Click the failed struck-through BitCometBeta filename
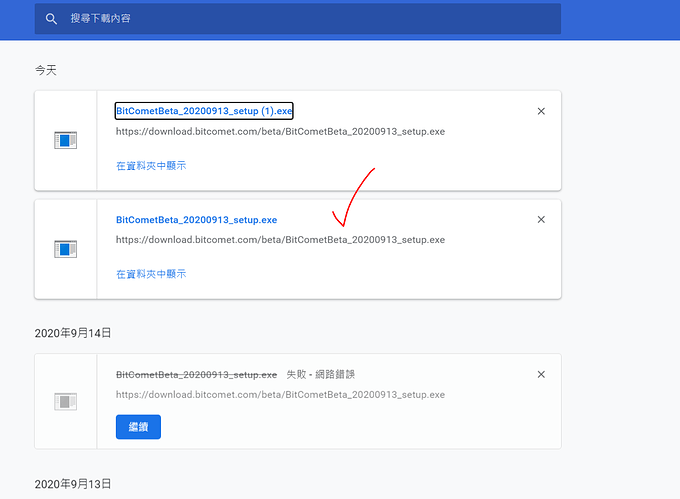Viewport: 680px width, 499px height. point(196,375)
